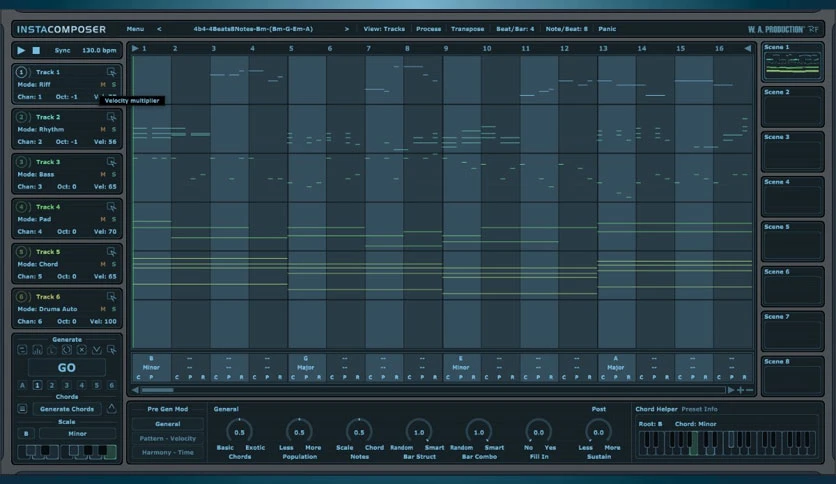Open the Transpose menu

pyautogui.click(x=468, y=29)
